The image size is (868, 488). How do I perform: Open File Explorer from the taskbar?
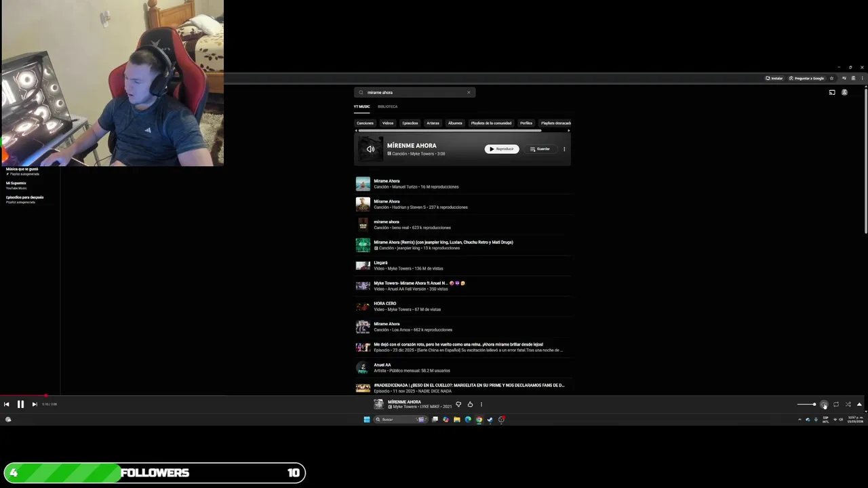pos(456,420)
